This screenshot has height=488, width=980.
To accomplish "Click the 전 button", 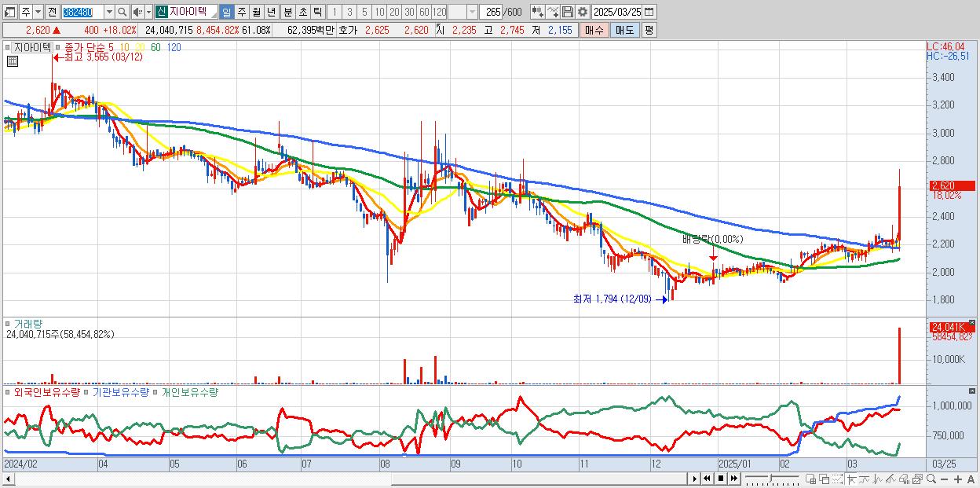I will tap(53, 12).
